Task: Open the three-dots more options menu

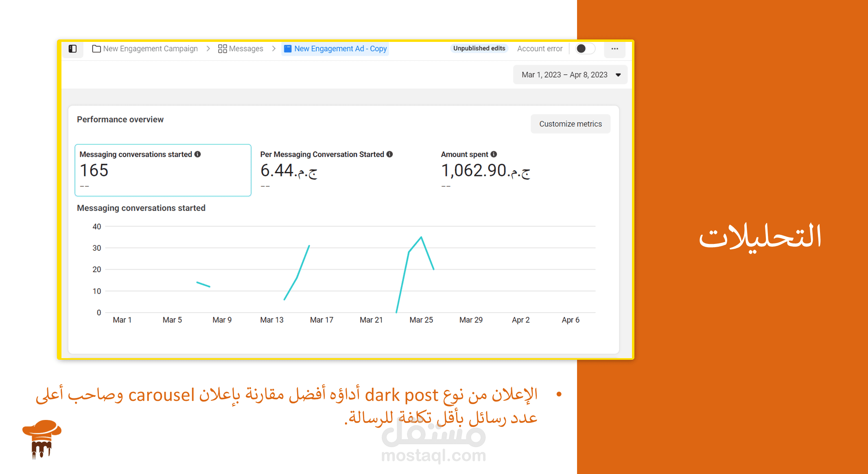Action: [x=614, y=49]
